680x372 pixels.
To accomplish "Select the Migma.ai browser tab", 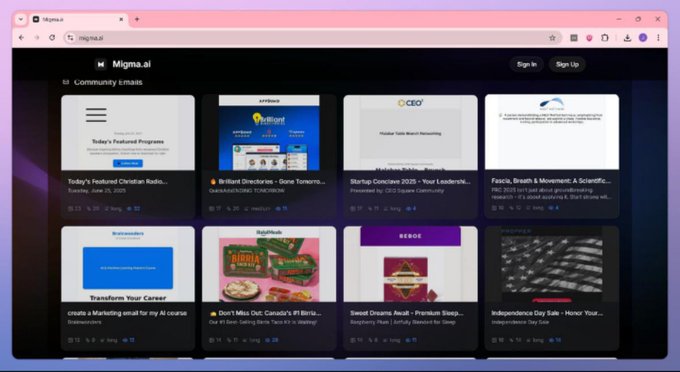I will pyautogui.click(x=78, y=20).
